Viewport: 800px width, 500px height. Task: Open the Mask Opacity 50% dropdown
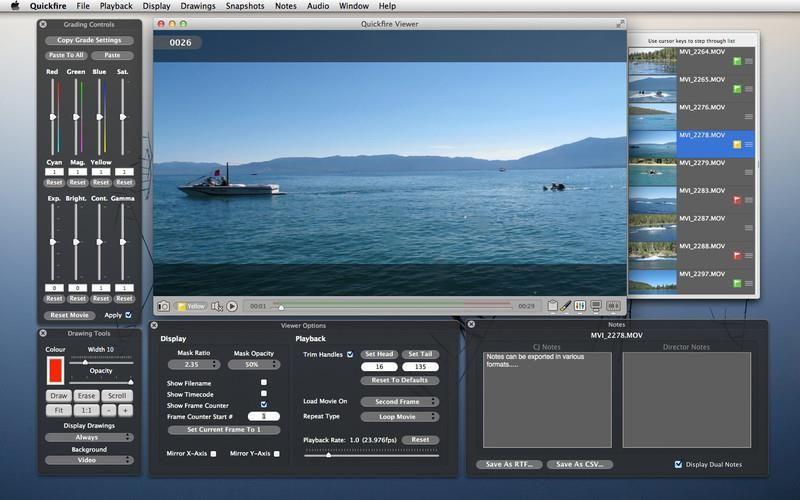254,364
